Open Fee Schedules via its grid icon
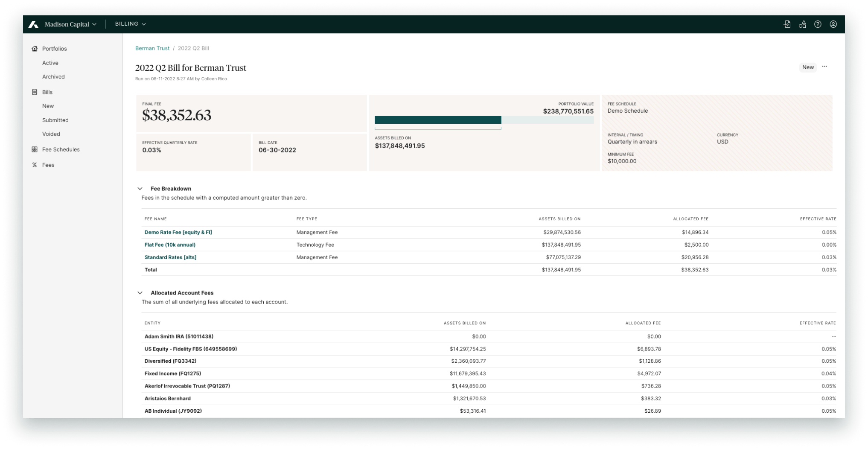The width and height of the screenshot is (868, 449). tap(35, 149)
